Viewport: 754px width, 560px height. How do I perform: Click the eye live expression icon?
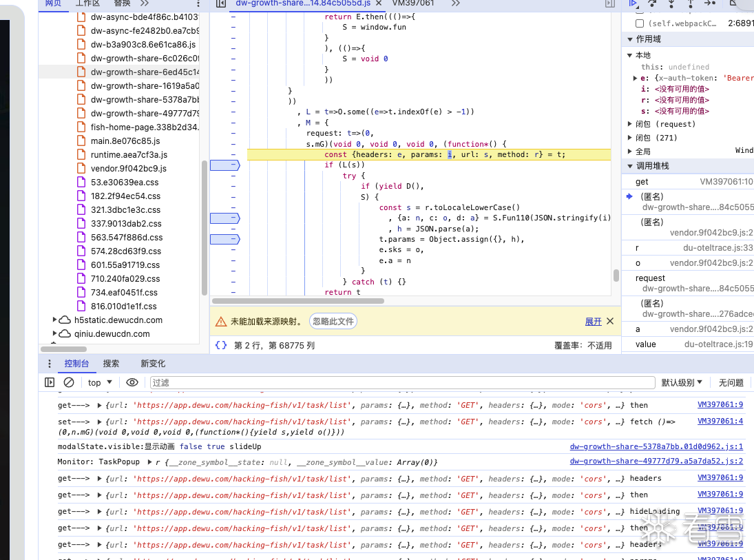click(132, 382)
